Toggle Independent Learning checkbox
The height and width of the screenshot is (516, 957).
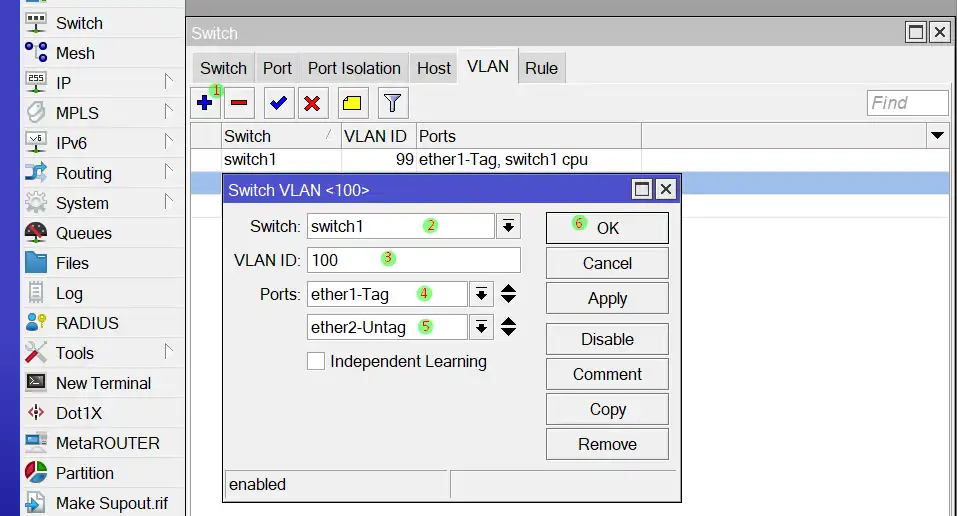[316, 361]
